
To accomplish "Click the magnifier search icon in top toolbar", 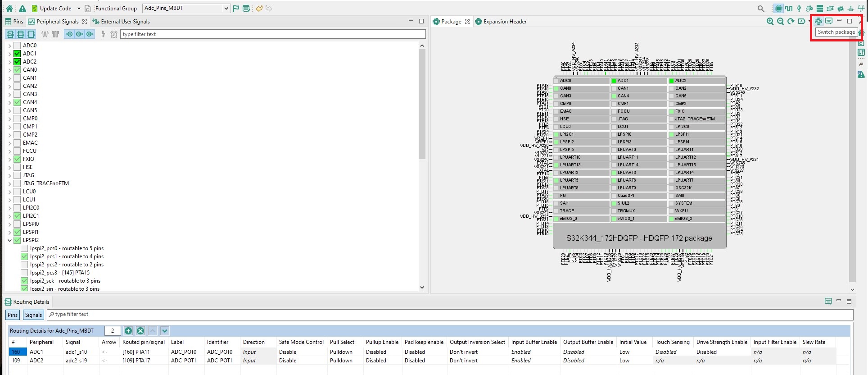I will (761, 8).
